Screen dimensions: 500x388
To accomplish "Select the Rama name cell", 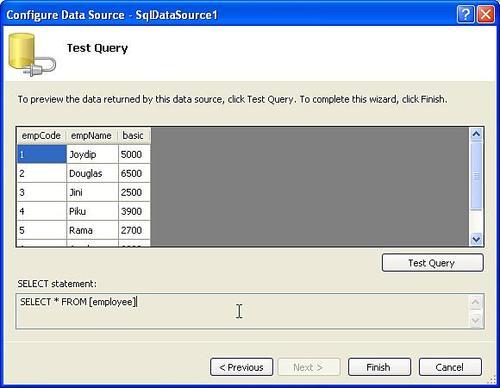I will pyautogui.click(x=92, y=230).
